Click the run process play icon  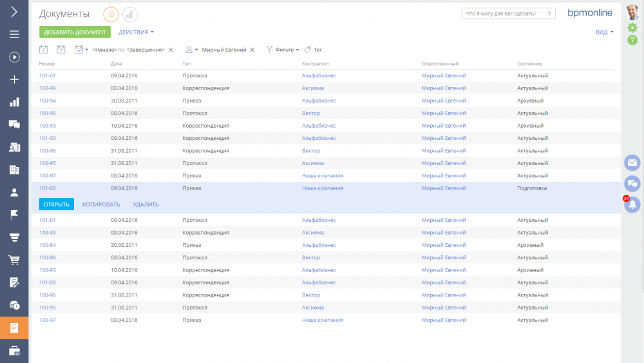pyautogui.click(x=14, y=57)
